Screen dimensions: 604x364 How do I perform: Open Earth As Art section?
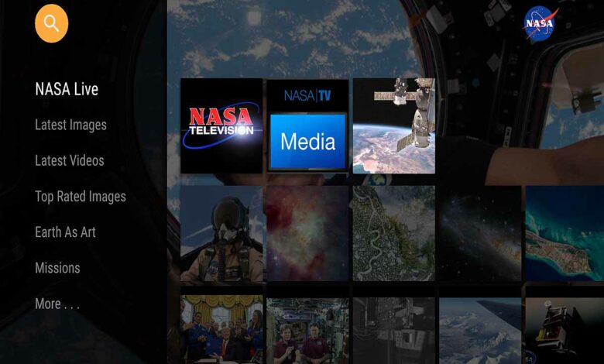coord(66,232)
